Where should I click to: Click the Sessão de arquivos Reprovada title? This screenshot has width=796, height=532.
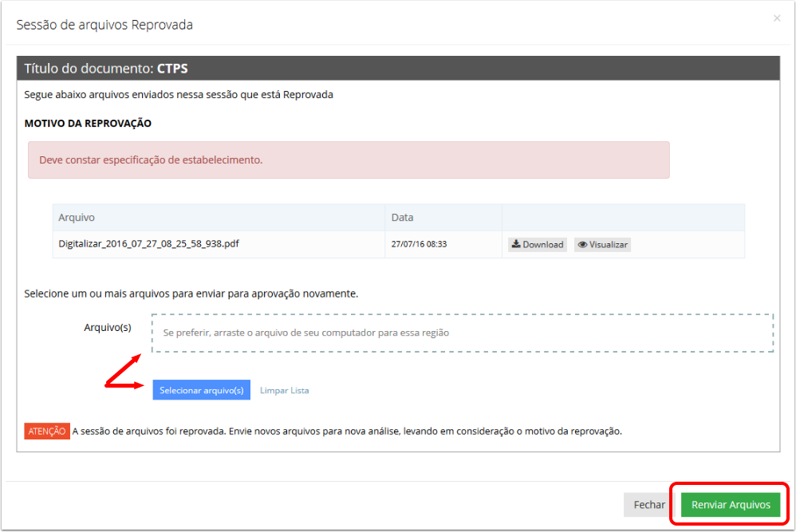104,25
